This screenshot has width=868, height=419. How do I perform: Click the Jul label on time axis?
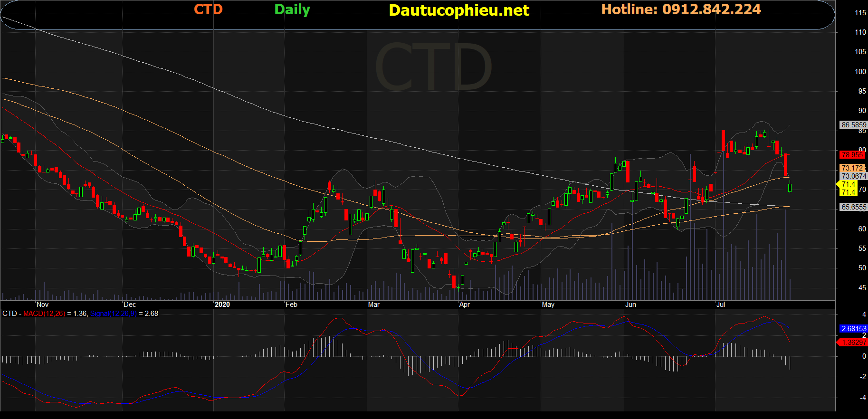pyautogui.click(x=720, y=305)
